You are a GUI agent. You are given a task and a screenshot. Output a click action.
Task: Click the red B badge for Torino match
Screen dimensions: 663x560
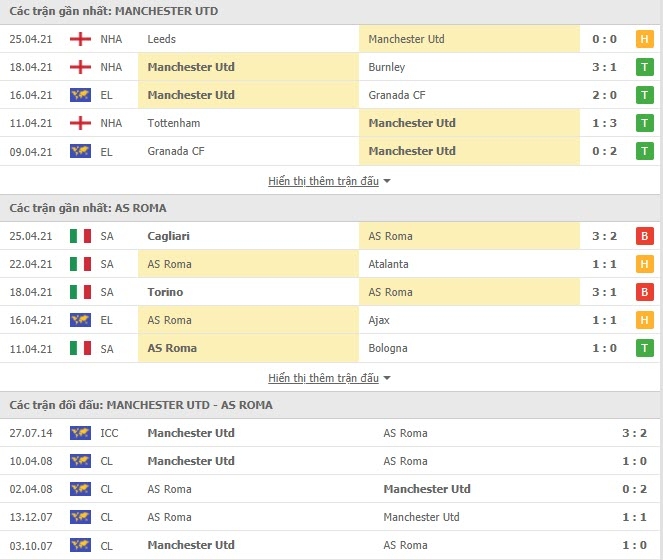(x=644, y=292)
